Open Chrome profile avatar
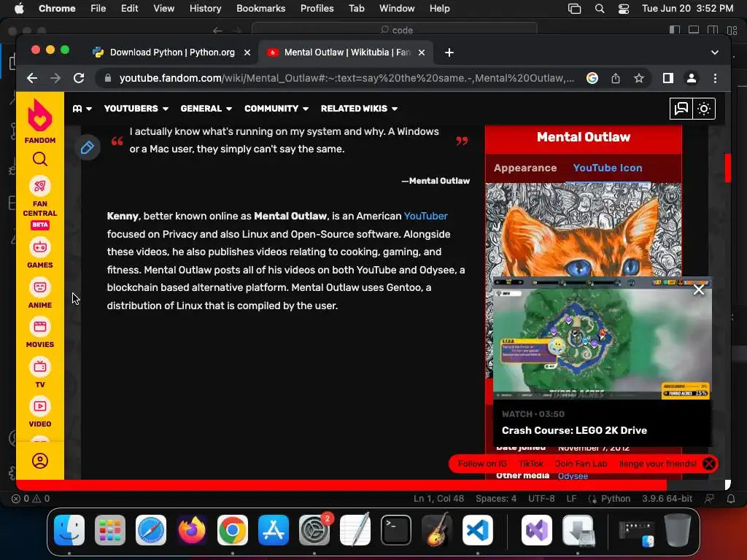 [692, 78]
